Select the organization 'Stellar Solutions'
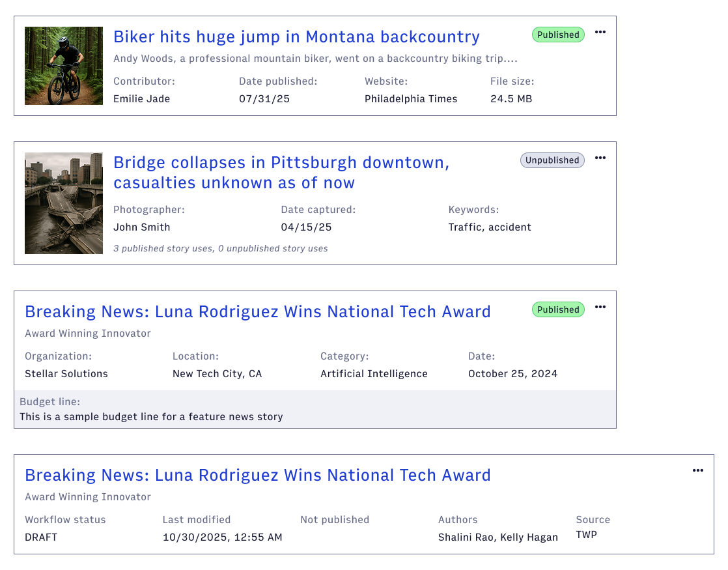The width and height of the screenshot is (728, 570). click(66, 374)
